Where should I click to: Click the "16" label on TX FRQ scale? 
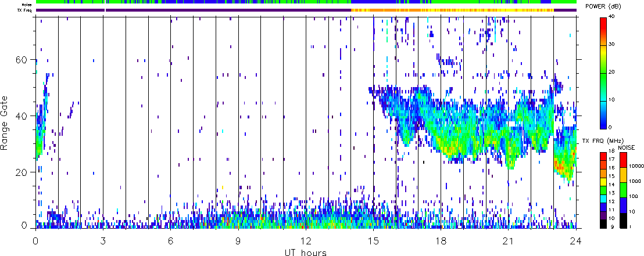click(612, 168)
